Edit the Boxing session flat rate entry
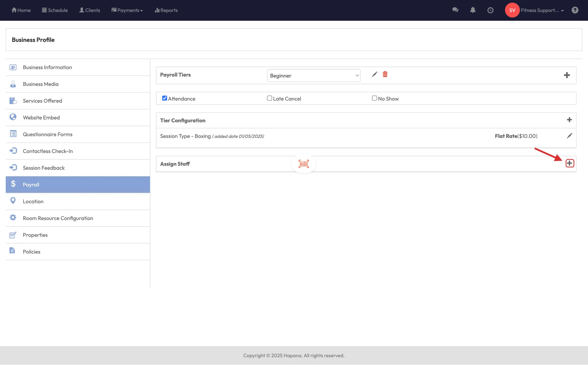 tap(570, 136)
